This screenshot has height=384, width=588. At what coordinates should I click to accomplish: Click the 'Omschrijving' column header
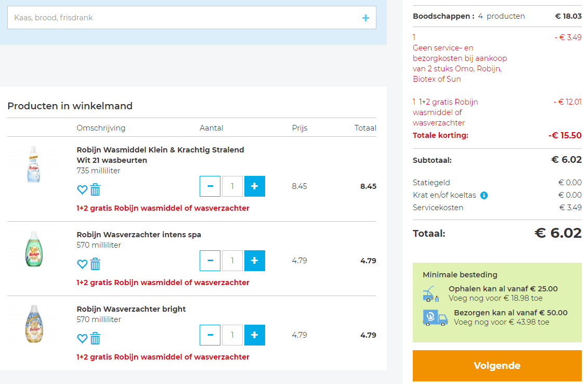[x=101, y=128]
